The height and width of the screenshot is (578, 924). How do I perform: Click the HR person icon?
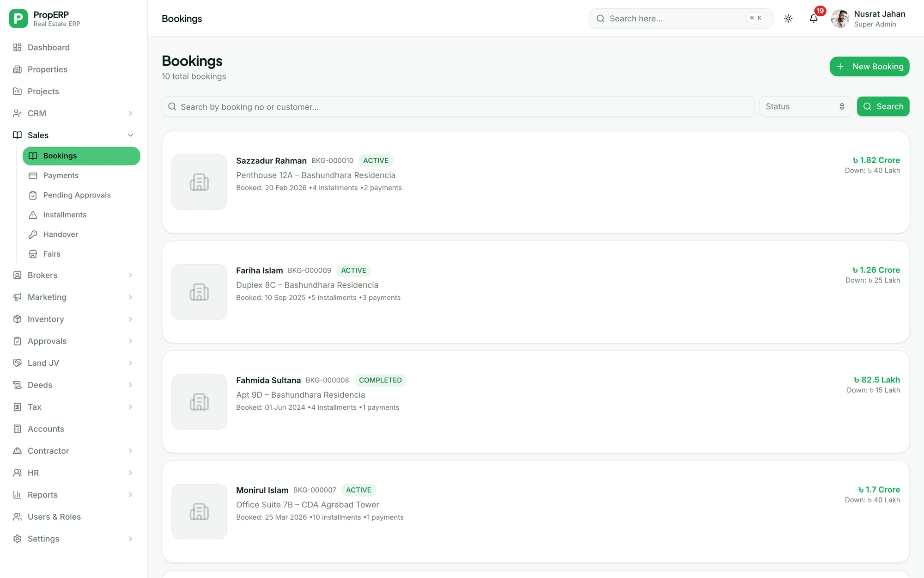[18, 473]
